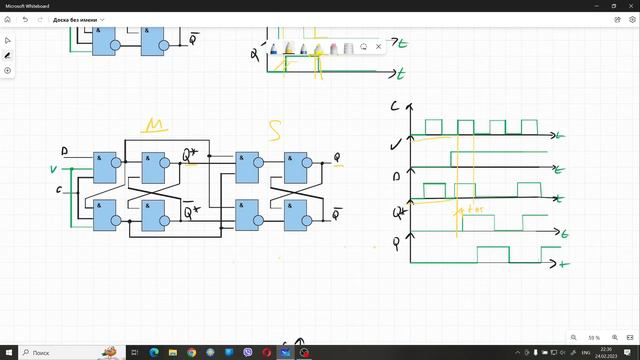
Task: Open the red circular app on taskbar
Action: click(x=267, y=352)
